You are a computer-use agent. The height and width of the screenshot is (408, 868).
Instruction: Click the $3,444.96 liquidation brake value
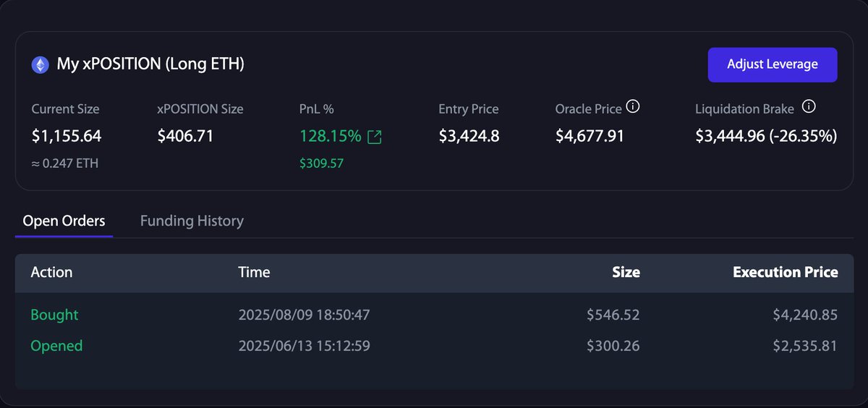[729, 136]
